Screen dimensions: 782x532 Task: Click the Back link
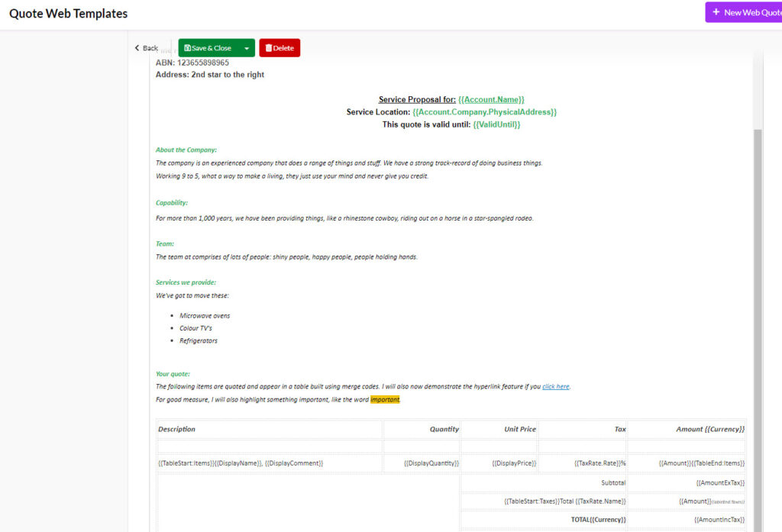tap(146, 47)
